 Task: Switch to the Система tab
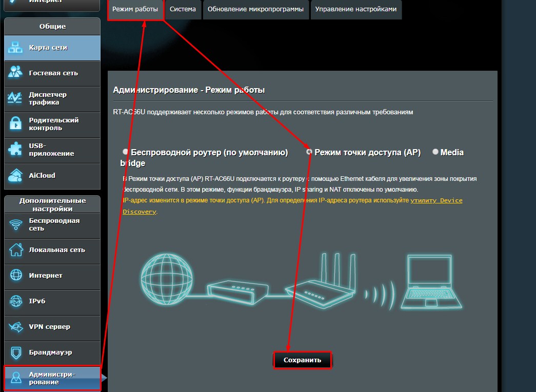[x=183, y=9]
